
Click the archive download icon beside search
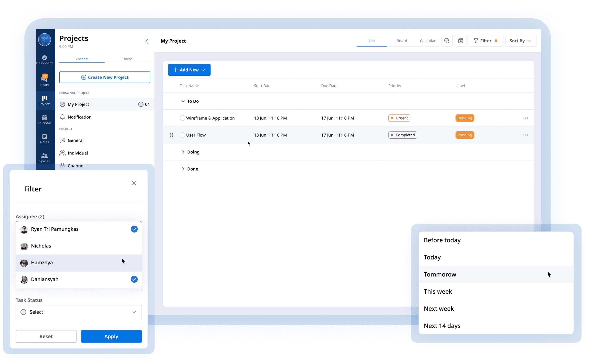[x=460, y=41]
